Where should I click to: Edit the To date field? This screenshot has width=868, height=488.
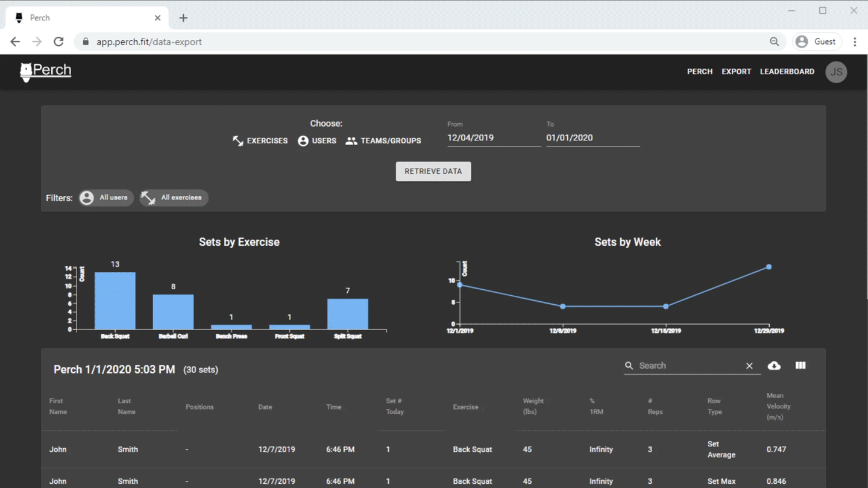point(593,138)
